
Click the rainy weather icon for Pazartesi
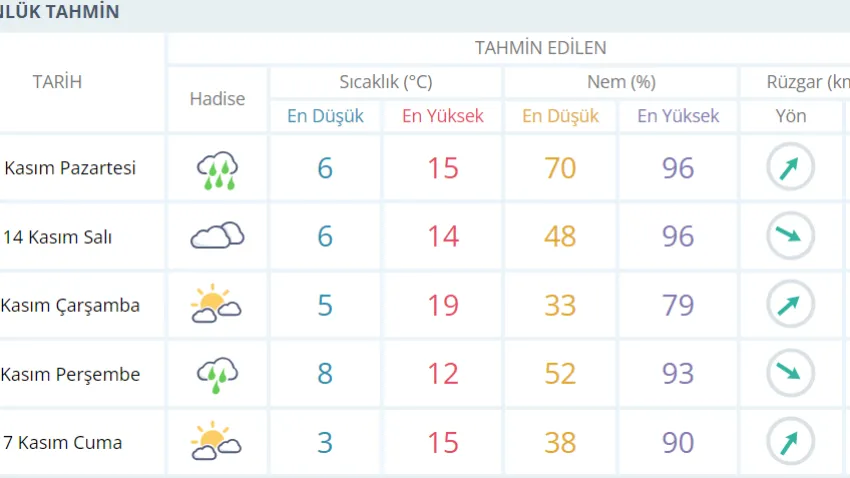[217, 168]
